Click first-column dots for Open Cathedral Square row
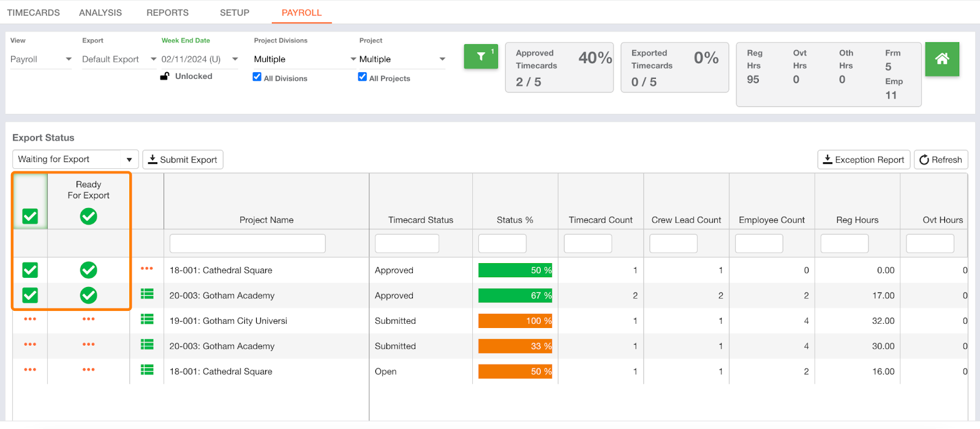 [x=30, y=370]
